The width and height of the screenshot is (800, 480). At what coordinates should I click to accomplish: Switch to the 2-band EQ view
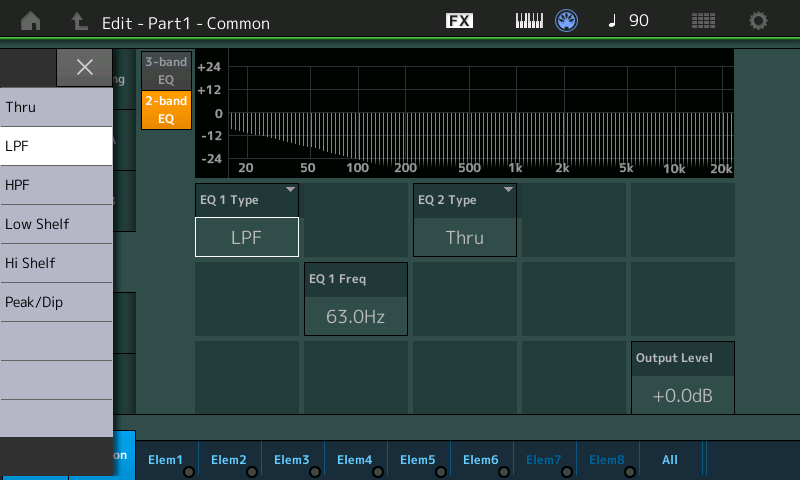(166, 110)
